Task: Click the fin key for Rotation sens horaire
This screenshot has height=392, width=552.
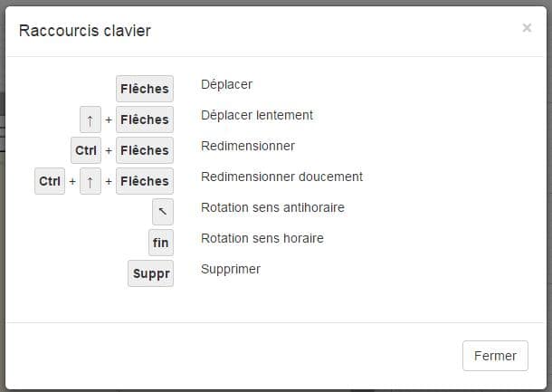Action: tap(161, 243)
